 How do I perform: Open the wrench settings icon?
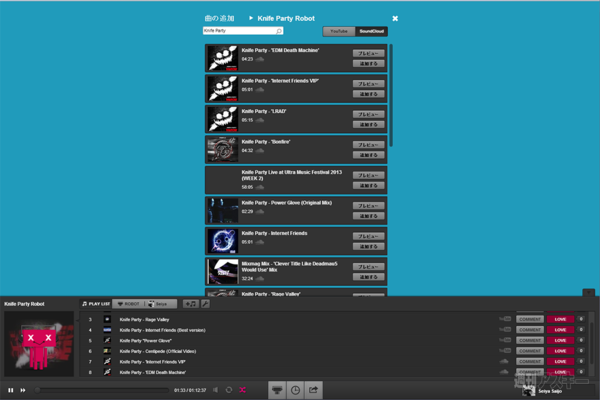pyautogui.click(x=205, y=304)
